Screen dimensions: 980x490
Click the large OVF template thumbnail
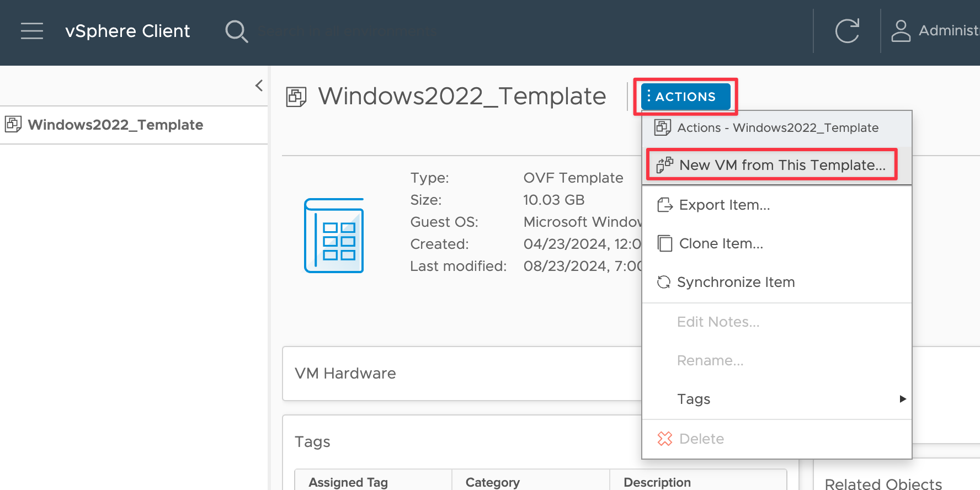coord(334,236)
